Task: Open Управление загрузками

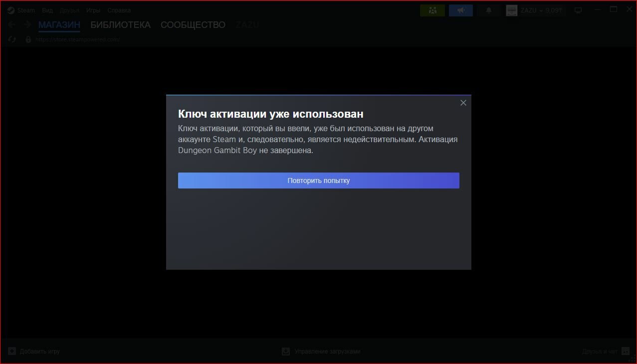Action: coord(327,352)
